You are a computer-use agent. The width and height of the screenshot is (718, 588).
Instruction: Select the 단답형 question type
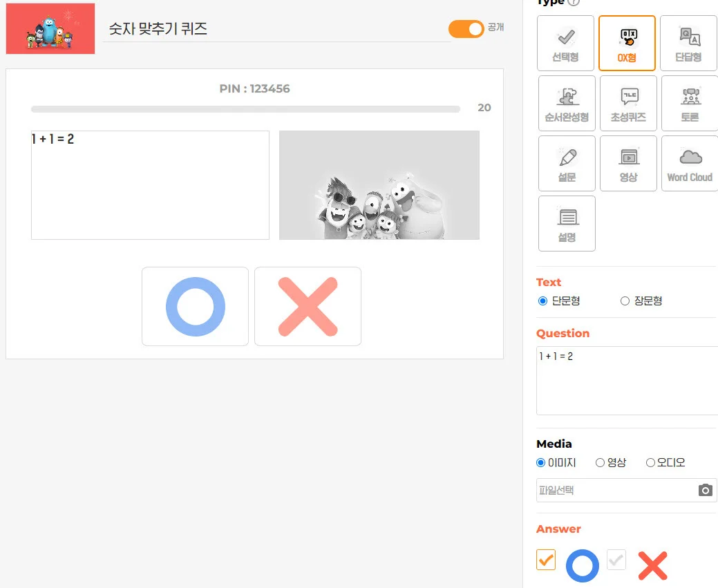point(688,43)
